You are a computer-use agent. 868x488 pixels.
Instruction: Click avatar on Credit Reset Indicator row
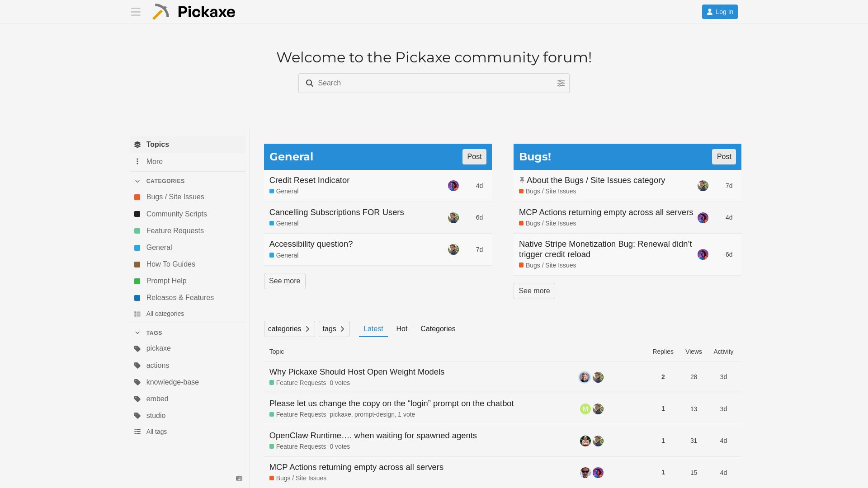(453, 186)
